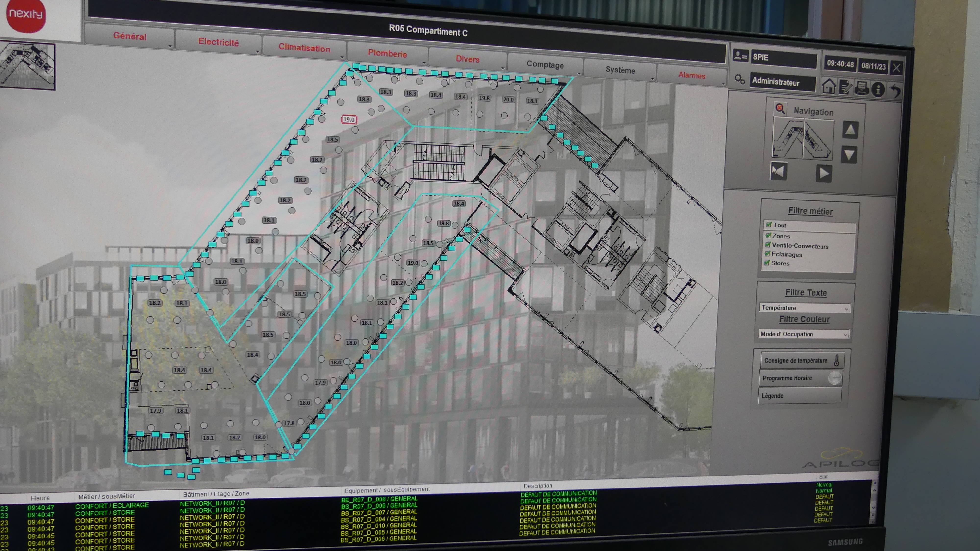Open the information icon
The height and width of the screenshot is (551, 980).
click(x=878, y=90)
